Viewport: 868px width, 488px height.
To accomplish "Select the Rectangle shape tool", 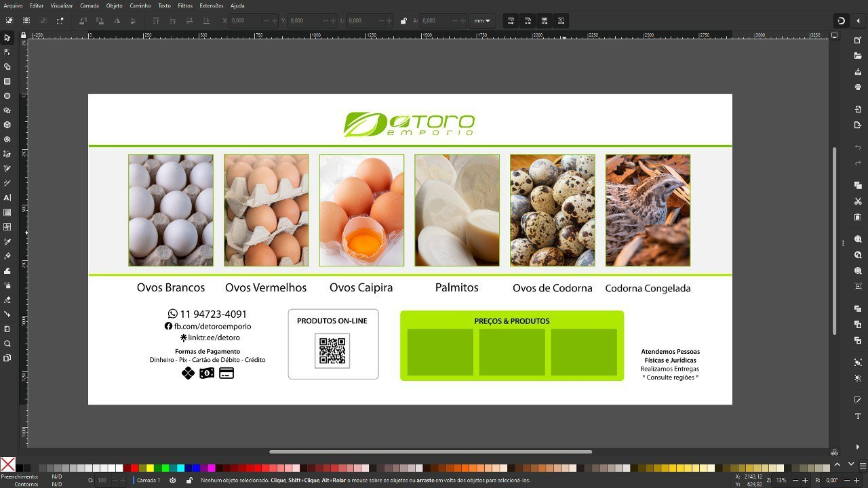I will pyautogui.click(x=7, y=81).
